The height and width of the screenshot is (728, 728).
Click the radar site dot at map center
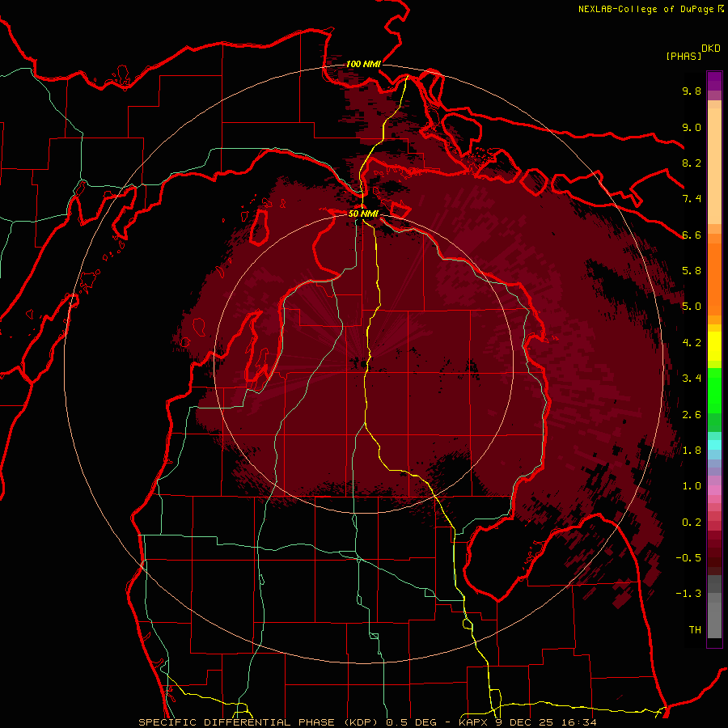pyautogui.click(x=363, y=363)
